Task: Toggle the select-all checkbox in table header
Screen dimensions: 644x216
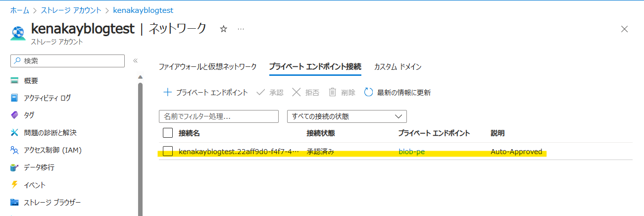Action: tap(168, 133)
